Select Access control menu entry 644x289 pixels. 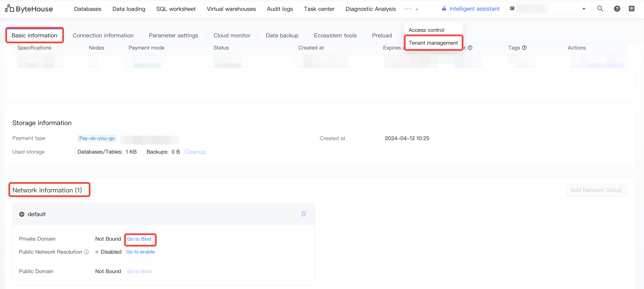[426, 30]
